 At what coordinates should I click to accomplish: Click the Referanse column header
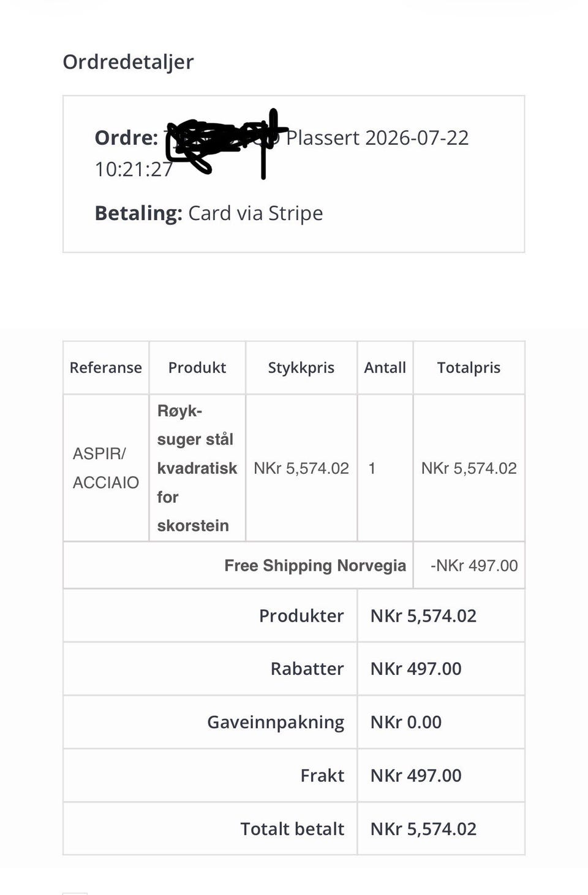(106, 367)
